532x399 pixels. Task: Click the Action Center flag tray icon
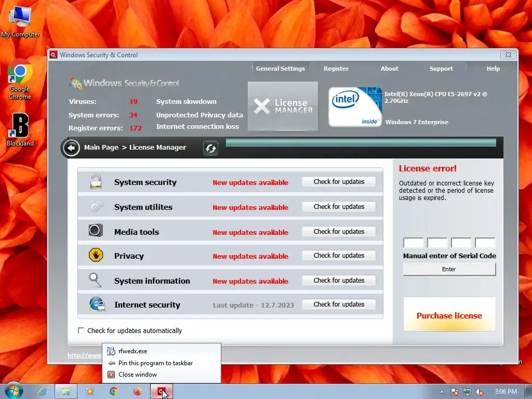(x=454, y=392)
